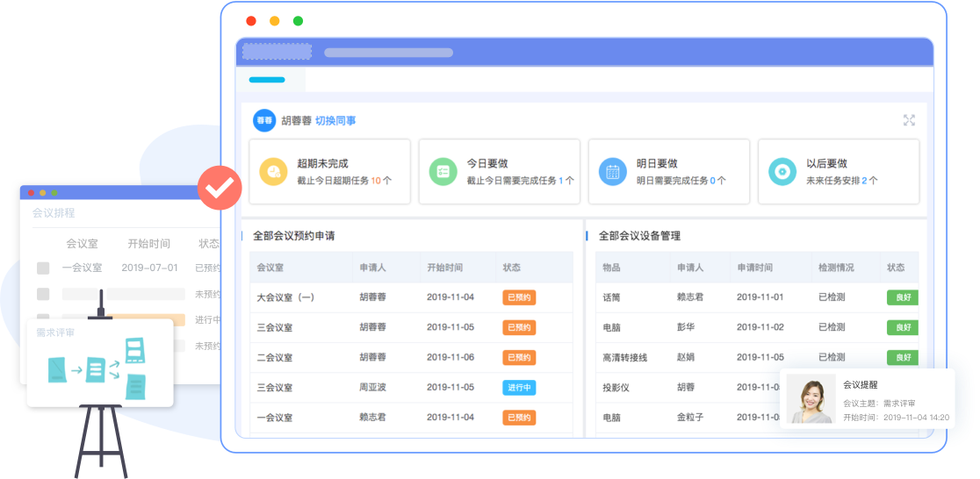Click the 超期未完成 yellow clock icon
The image size is (980, 479).
coord(274,172)
